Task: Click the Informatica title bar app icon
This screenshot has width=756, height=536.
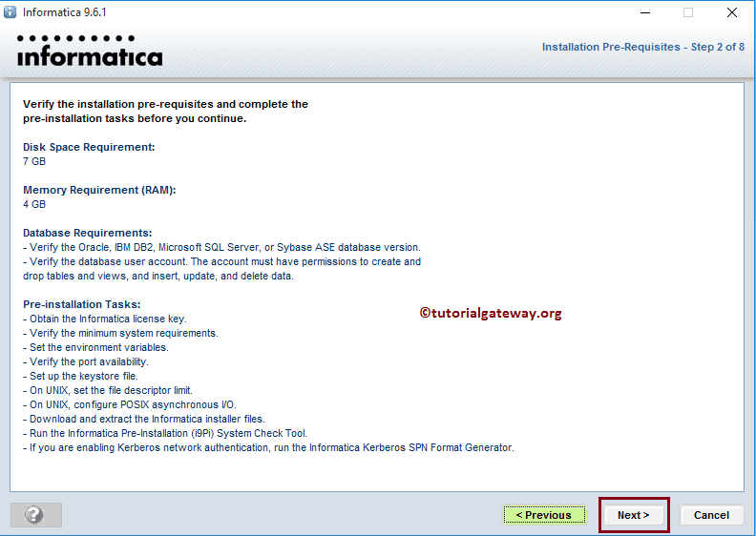Action: pyautogui.click(x=10, y=12)
